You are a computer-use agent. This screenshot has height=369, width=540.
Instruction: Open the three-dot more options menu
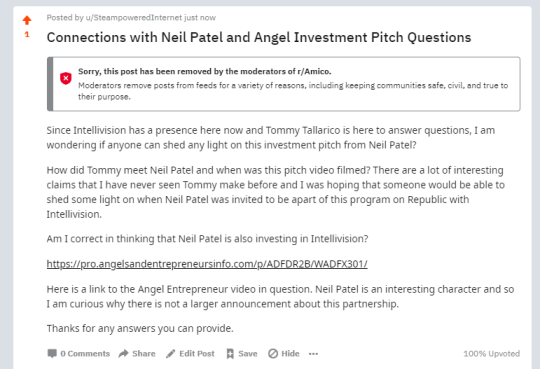click(x=313, y=354)
